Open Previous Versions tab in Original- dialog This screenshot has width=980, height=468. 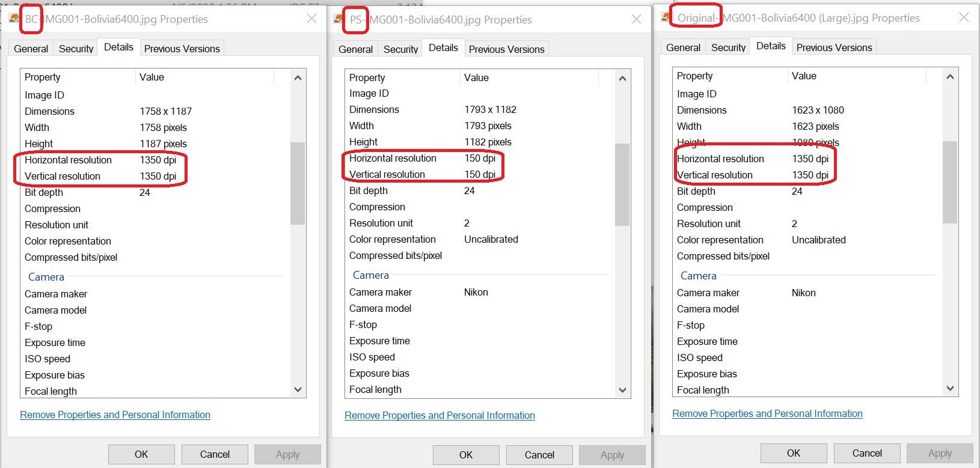tap(834, 47)
